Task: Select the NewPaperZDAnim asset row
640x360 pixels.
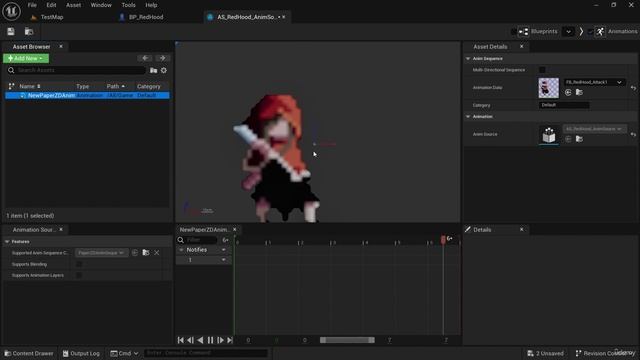Action: tap(87, 95)
